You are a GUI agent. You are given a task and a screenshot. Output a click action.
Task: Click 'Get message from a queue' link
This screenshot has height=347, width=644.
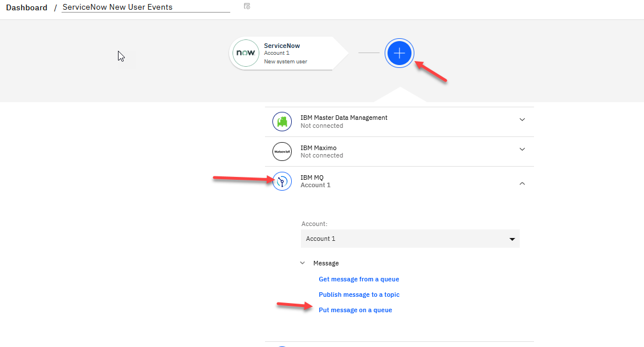point(358,280)
